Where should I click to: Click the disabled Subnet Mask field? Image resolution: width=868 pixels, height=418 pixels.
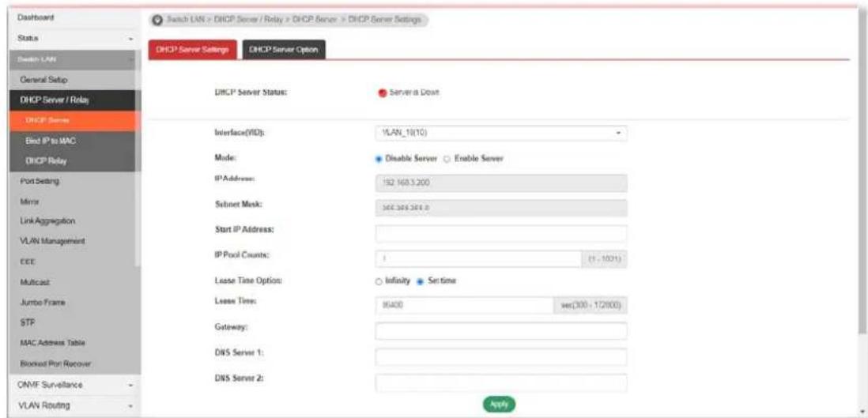tap(501, 208)
